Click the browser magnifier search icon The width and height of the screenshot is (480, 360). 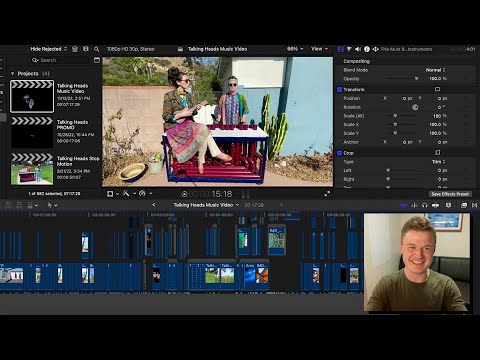click(96, 49)
